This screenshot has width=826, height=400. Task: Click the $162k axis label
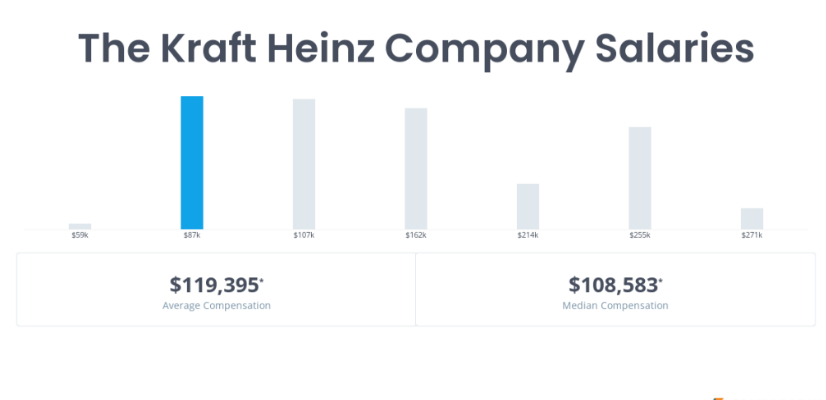point(416,236)
